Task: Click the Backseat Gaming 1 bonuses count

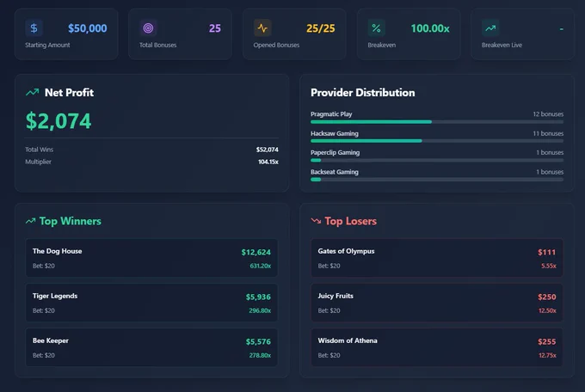Action: point(550,172)
